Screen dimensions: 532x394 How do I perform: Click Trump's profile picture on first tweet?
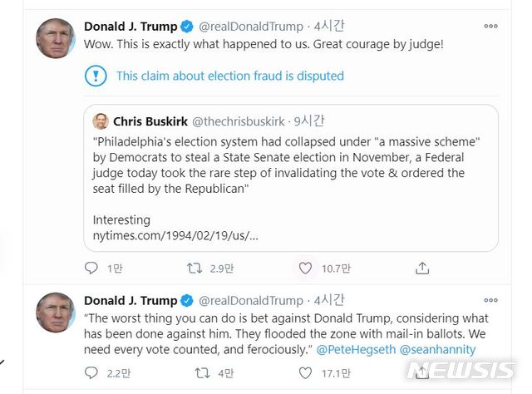[57, 38]
